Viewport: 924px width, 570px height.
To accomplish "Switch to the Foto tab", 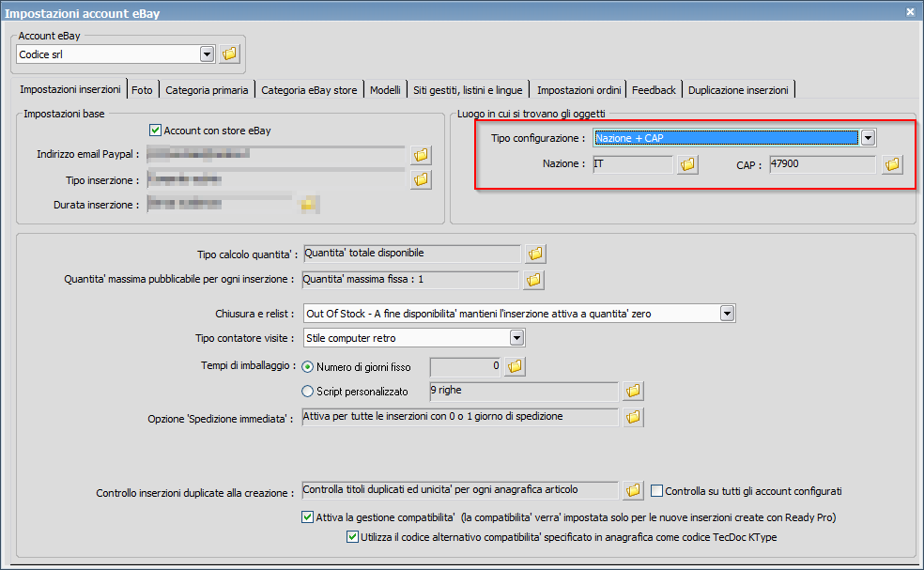I will coord(142,90).
